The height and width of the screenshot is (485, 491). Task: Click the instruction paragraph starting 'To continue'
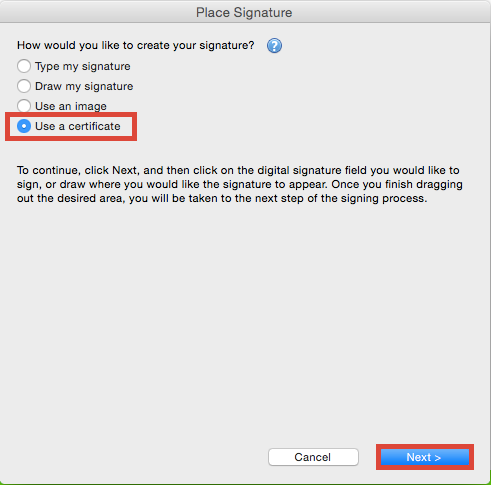click(x=240, y=184)
